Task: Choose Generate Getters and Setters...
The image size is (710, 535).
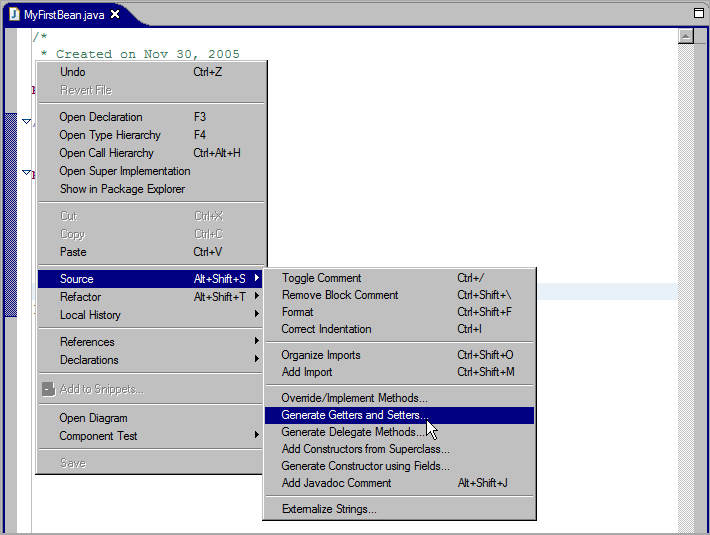Action: click(x=399, y=415)
